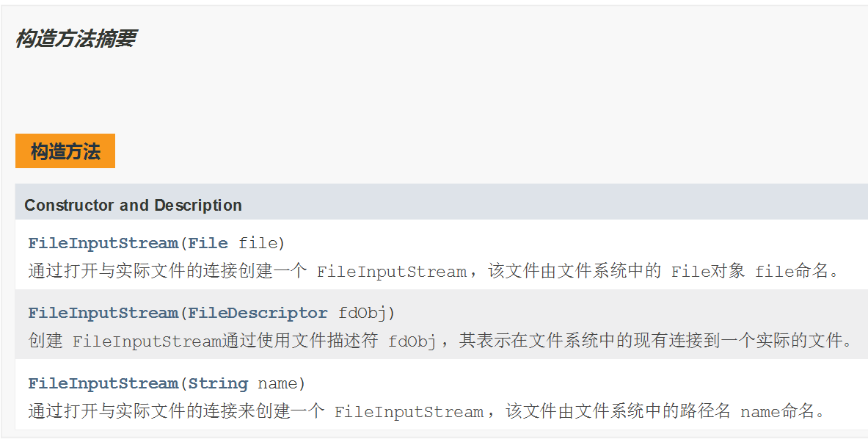Click inline File code before 对象
This screenshot has width=868, height=445.
(691, 272)
